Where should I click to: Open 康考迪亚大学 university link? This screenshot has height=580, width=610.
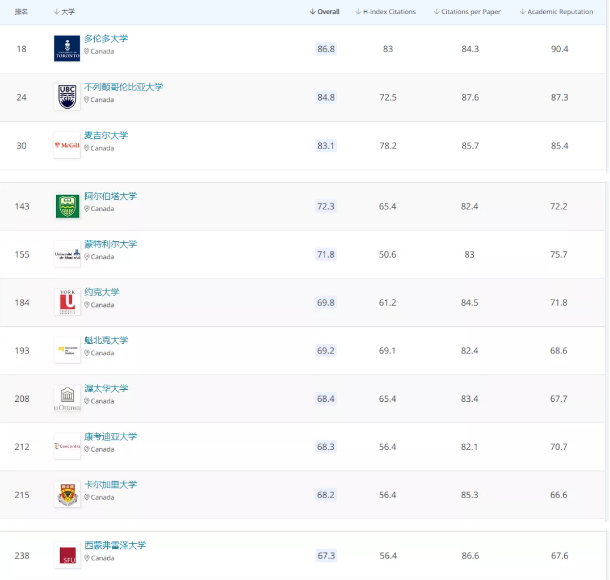click(x=110, y=436)
